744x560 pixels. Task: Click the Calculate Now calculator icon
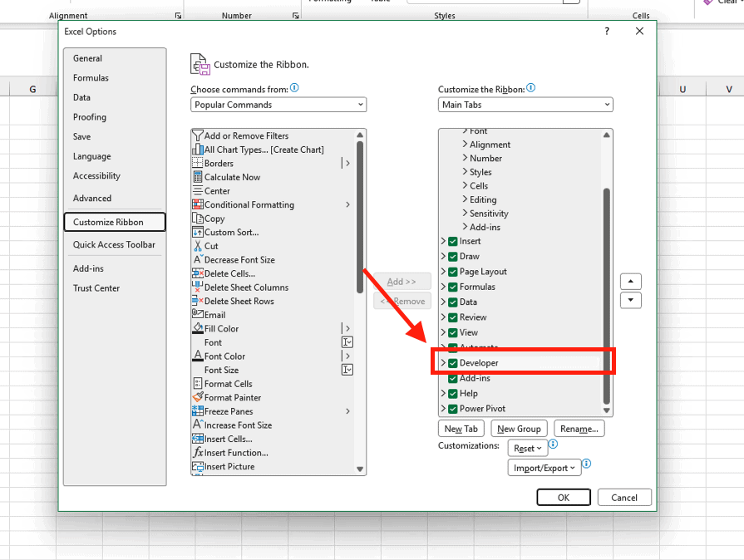(198, 177)
